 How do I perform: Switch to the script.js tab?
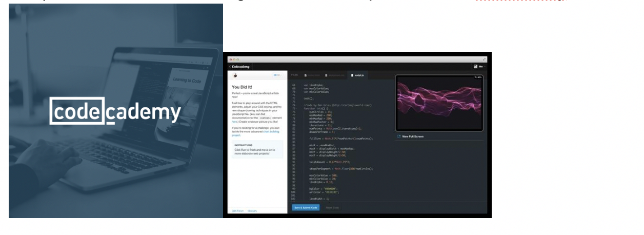(358, 75)
